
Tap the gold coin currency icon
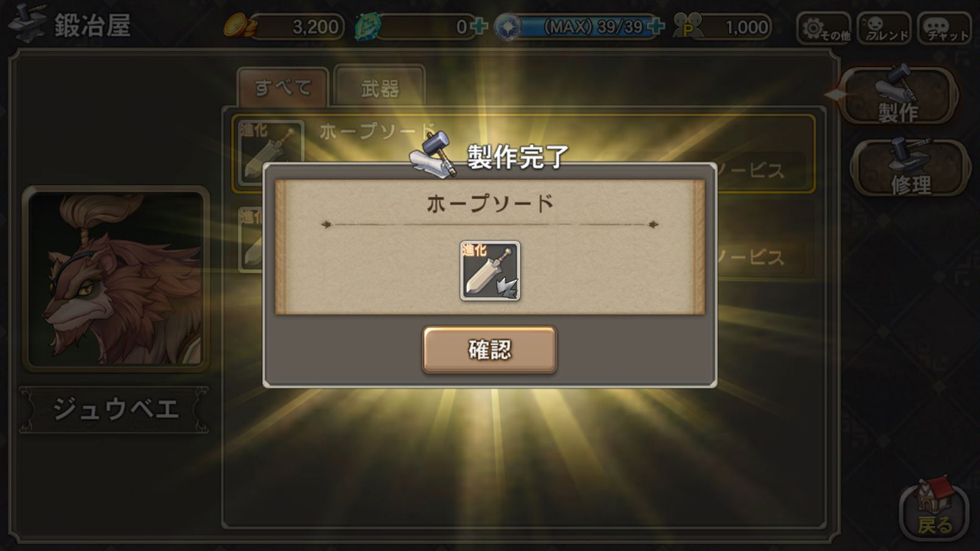point(237,27)
